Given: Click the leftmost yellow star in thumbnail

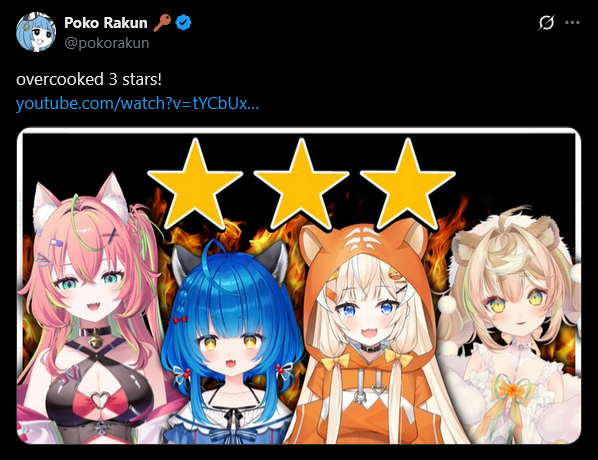Looking at the screenshot, I should point(195,185).
